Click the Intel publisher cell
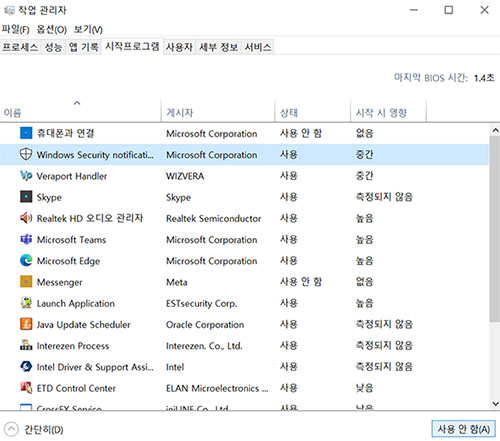This screenshot has width=500, height=441. 175,367
